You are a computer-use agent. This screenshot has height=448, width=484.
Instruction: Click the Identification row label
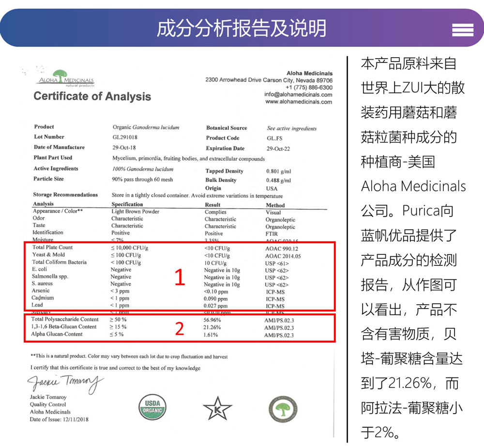tap(48, 232)
